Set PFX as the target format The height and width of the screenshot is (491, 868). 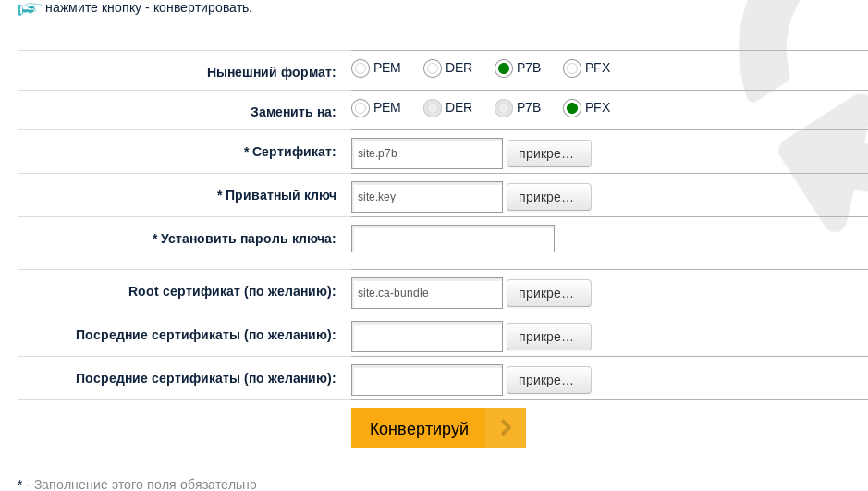click(572, 108)
